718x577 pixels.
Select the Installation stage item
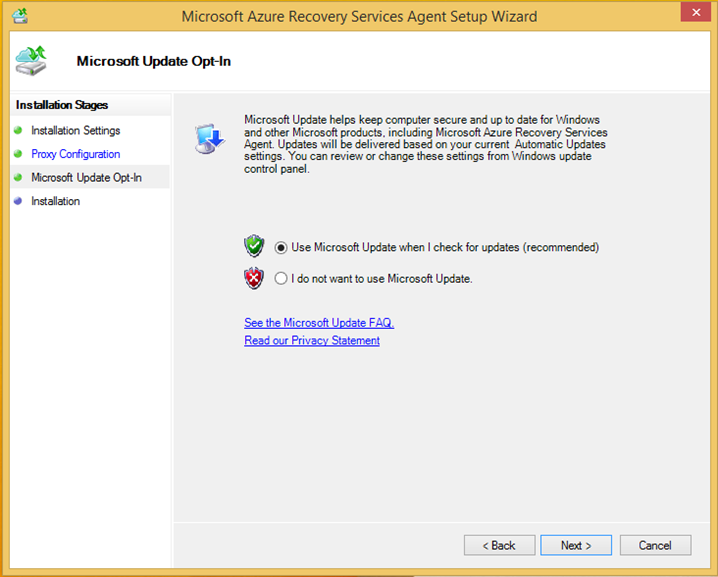[x=55, y=201]
